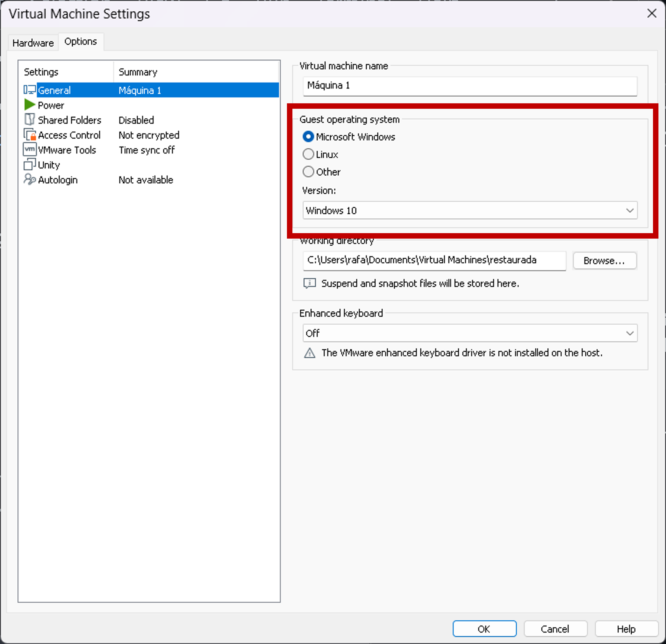Open the Windows 10 version dropdown
The width and height of the screenshot is (666, 644).
point(630,210)
